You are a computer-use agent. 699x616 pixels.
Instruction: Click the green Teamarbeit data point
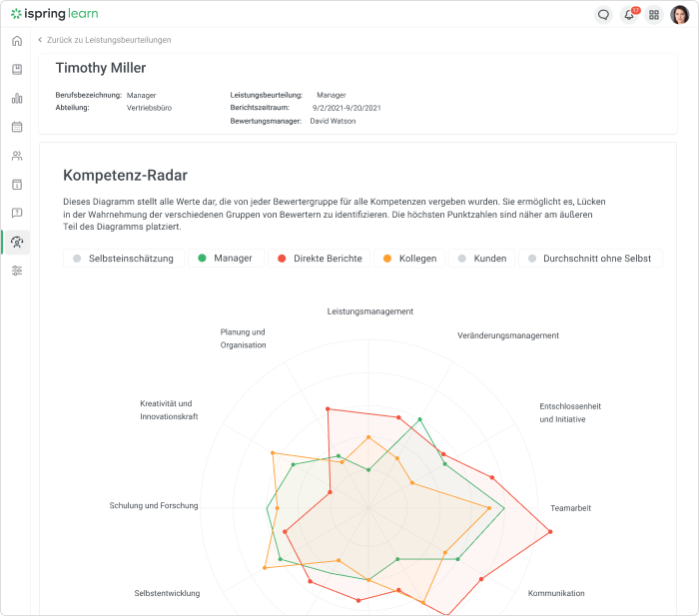[x=503, y=508]
